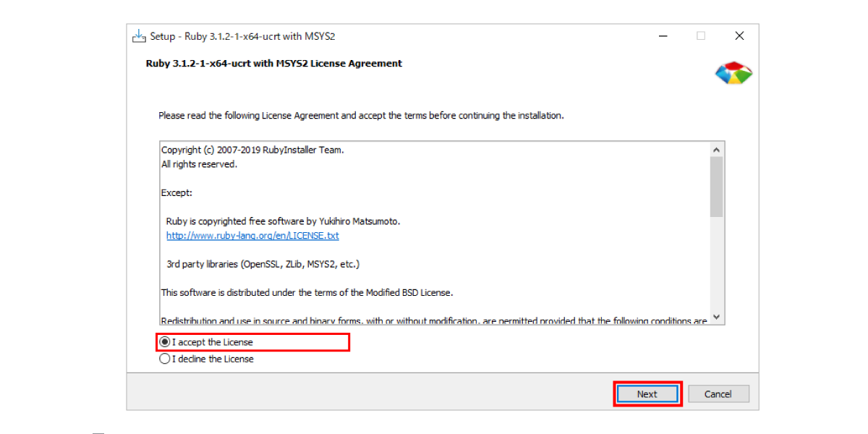The width and height of the screenshot is (868, 434).
Task: Click the "3rd party libraries" line
Action: tap(263, 264)
